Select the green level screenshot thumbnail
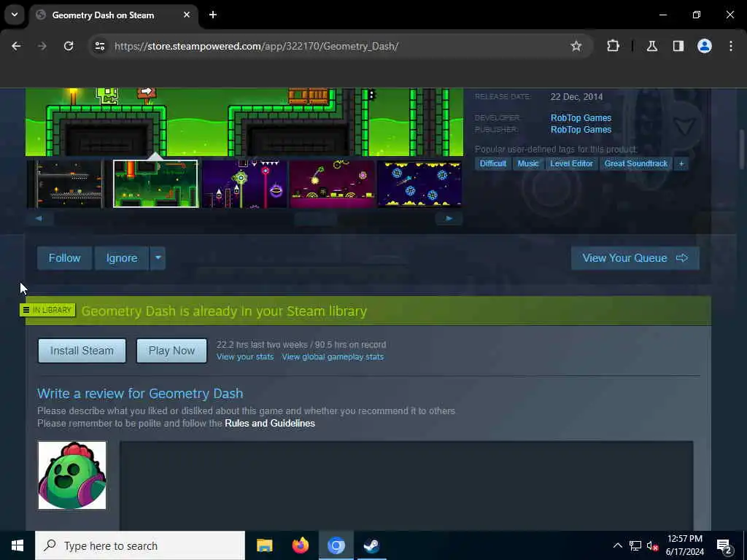The width and height of the screenshot is (747, 560). click(156, 184)
